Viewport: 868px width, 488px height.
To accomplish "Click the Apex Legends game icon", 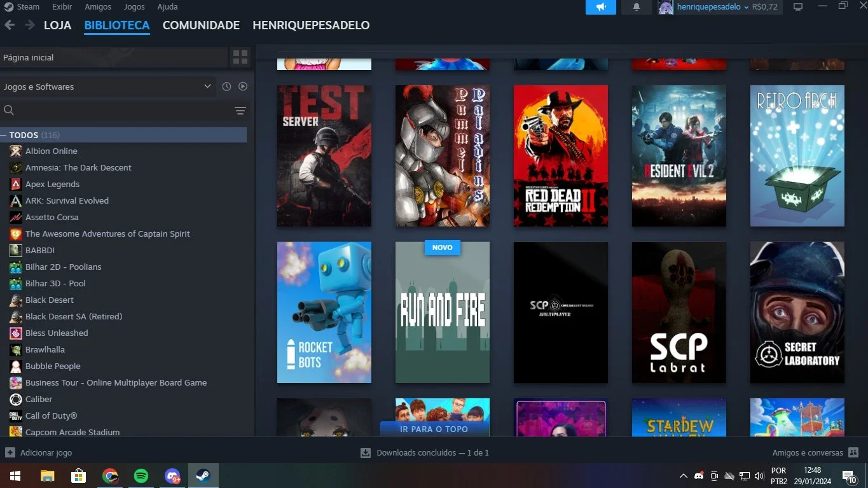I will 16,185.
